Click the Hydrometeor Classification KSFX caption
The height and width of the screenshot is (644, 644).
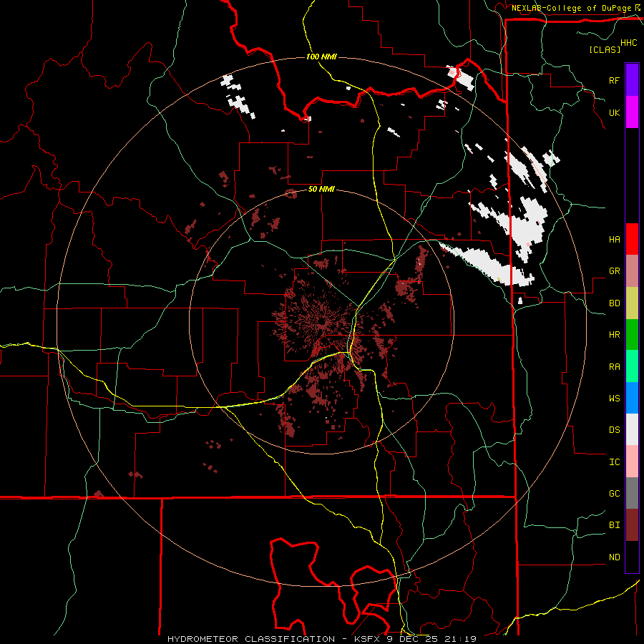pos(321,639)
